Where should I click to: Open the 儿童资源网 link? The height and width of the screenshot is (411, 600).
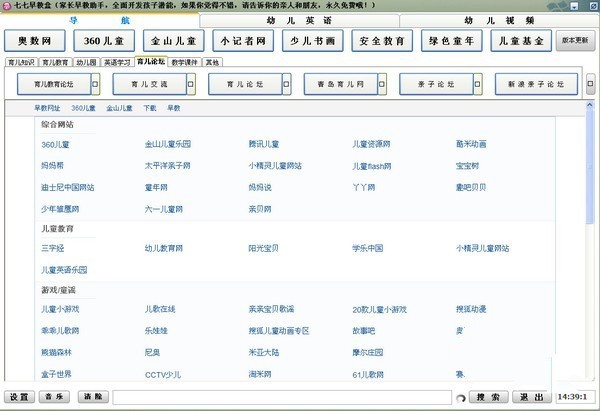(x=371, y=144)
